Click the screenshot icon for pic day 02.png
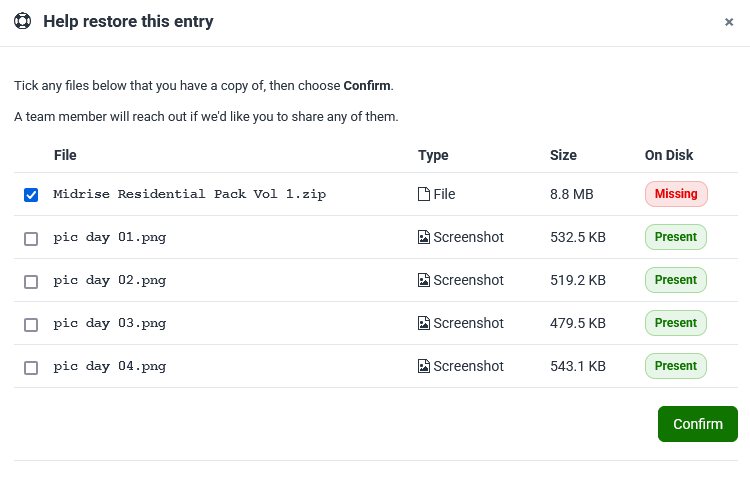This screenshot has height=480, width=750. pos(424,280)
